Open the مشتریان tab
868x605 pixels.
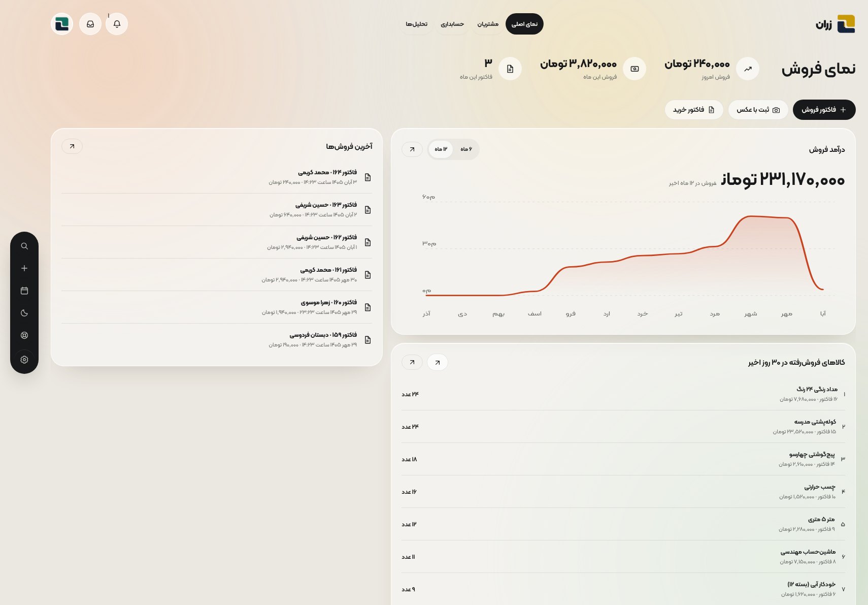click(488, 24)
